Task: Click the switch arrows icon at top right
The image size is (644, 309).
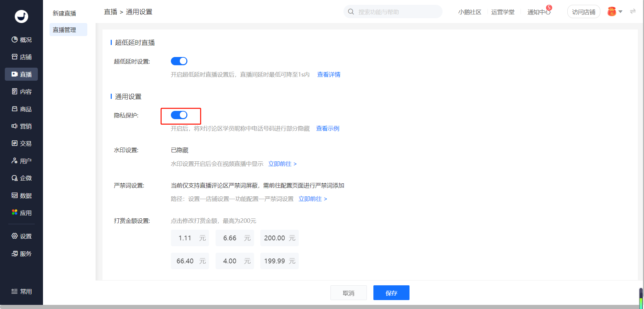Action: pos(633,11)
